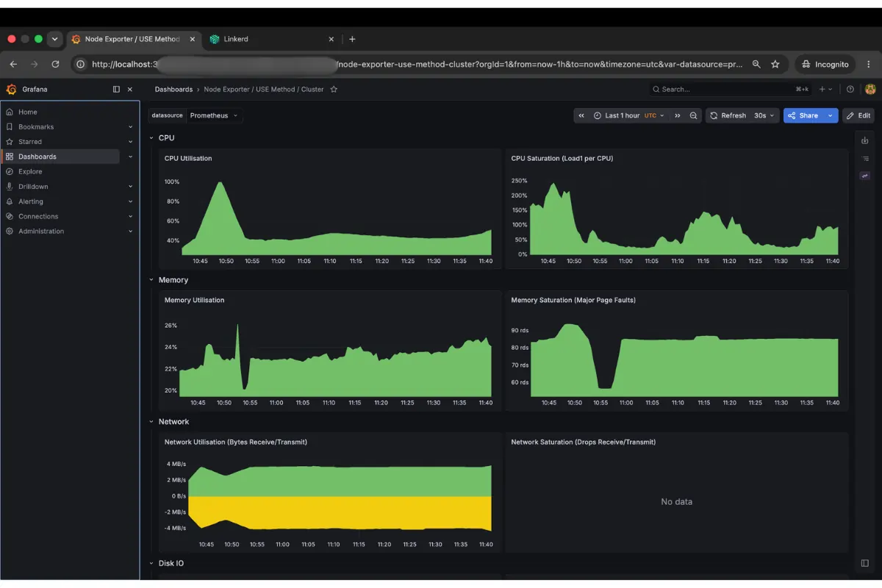Click the CPU Utilisation panel title
882x588 pixels.
point(188,158)
